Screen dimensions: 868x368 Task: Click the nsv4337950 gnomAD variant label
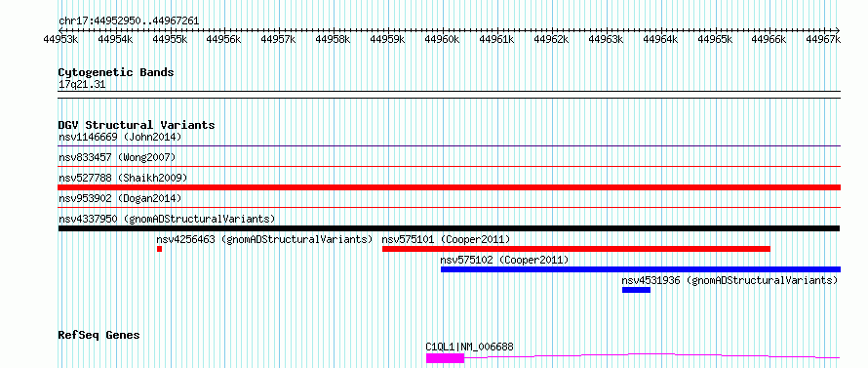[x=167, y=219]
